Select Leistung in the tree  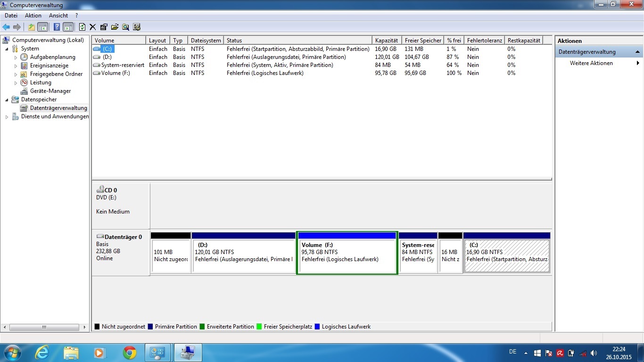click(x=41, y=82)
